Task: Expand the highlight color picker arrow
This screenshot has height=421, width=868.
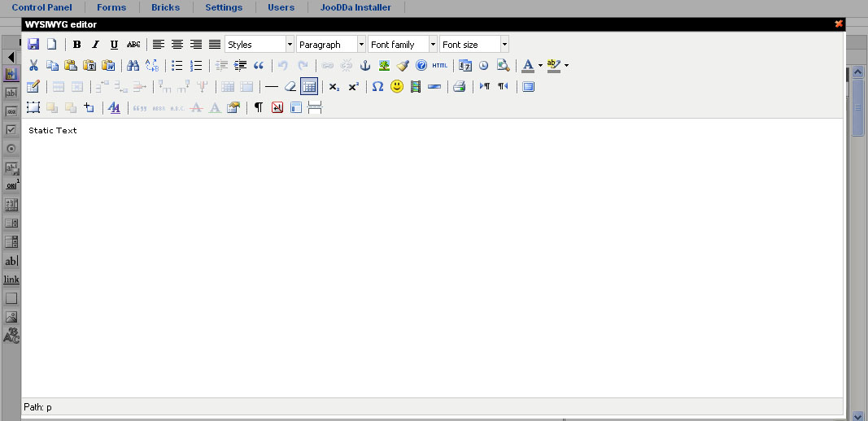Action: point(565,65)
